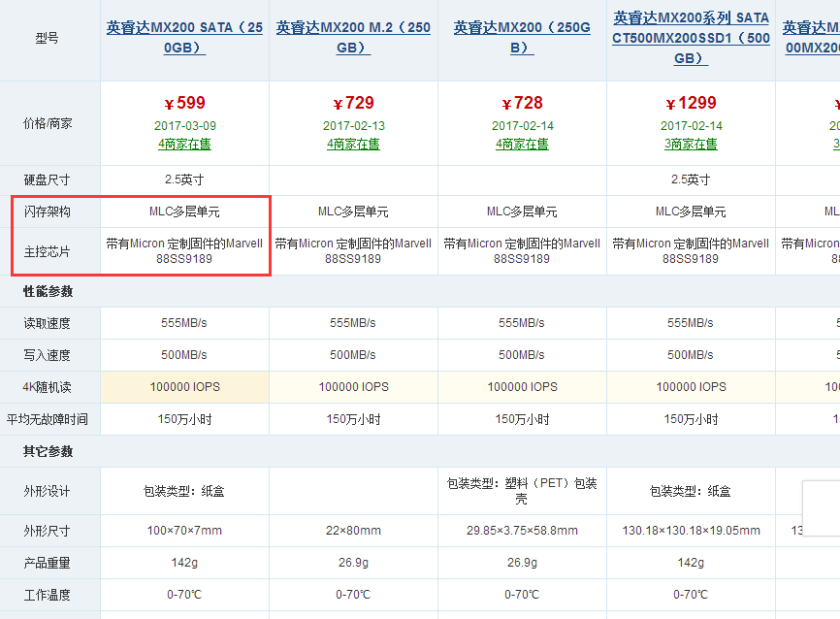Click the 其它参数 section heading
This screenshot has height=619, width=840.
(48, 451)
